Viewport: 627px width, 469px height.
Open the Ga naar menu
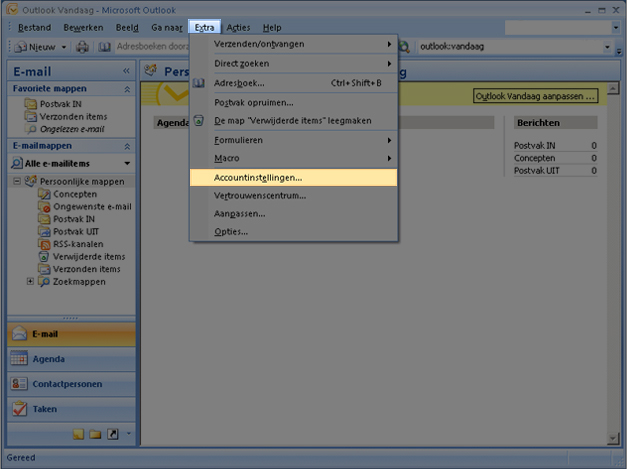point(166,28)
